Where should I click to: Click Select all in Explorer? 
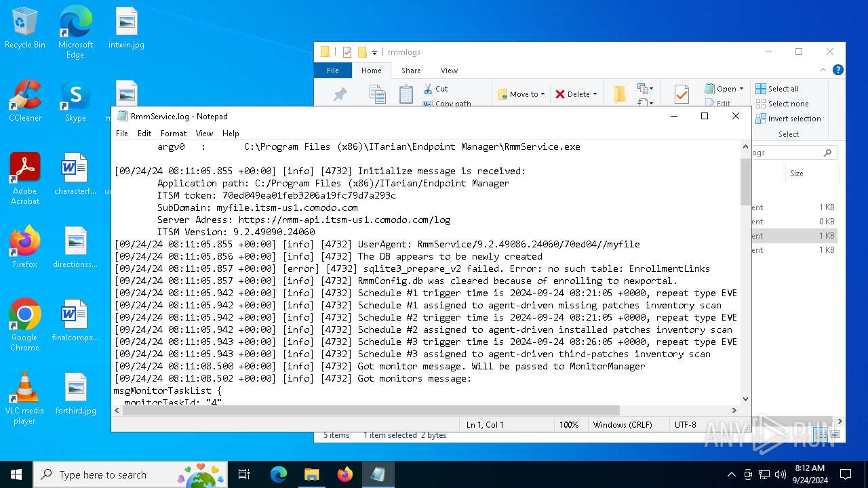[x=777, y=89]
